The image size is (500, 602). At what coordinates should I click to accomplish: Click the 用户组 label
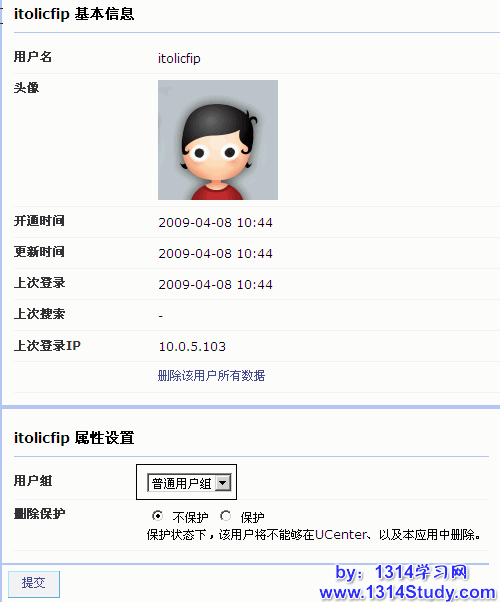[x=33, y=481]
